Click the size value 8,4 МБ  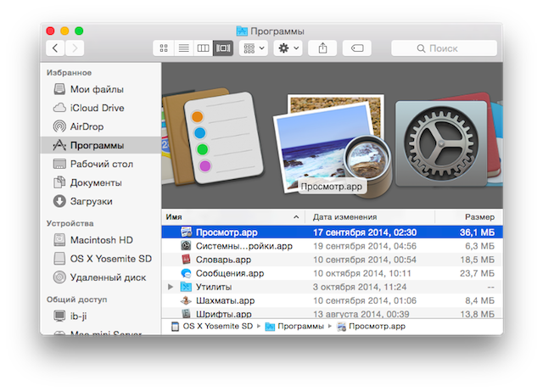(x=480, y=300)
